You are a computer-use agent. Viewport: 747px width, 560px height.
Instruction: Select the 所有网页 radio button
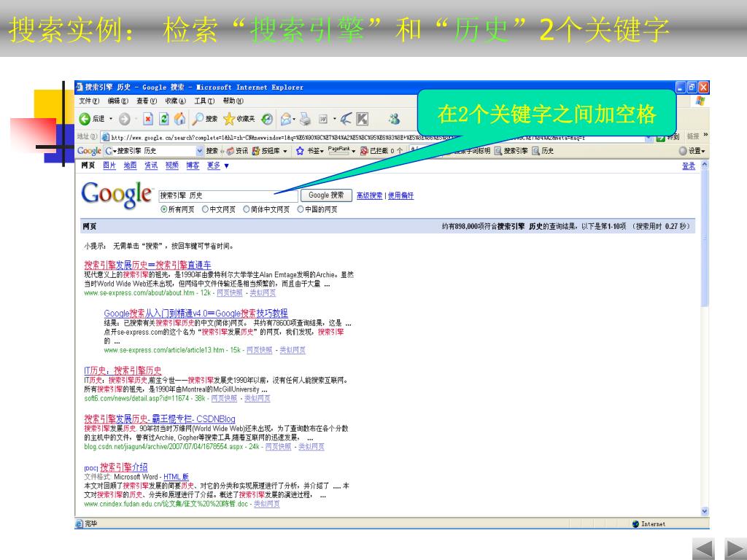click(164, 209)
